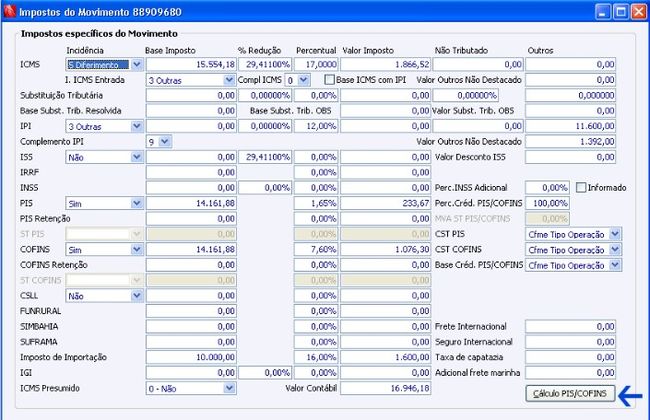Open the PIS Sim dropdown
The height and width of the screenshot is (420, 650).
137,203
